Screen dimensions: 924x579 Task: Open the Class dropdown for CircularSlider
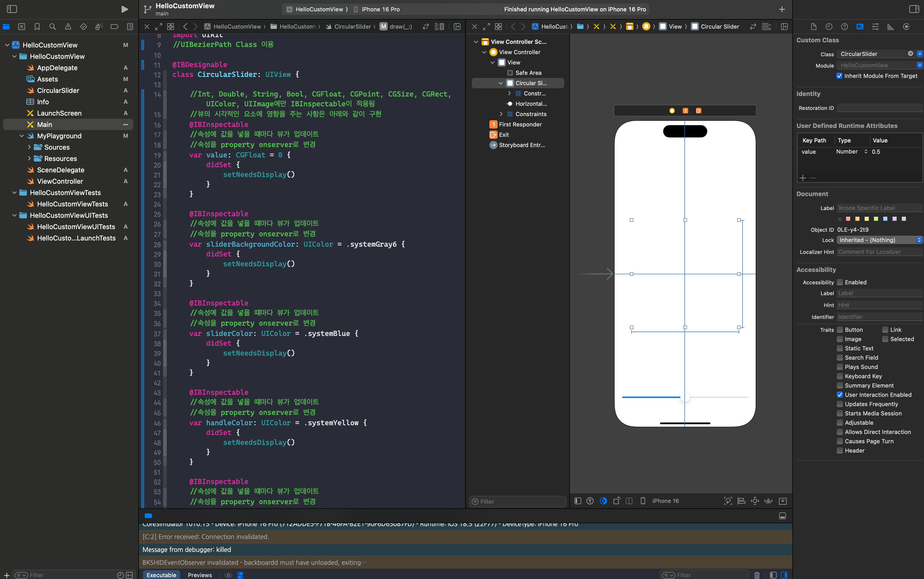920,54
